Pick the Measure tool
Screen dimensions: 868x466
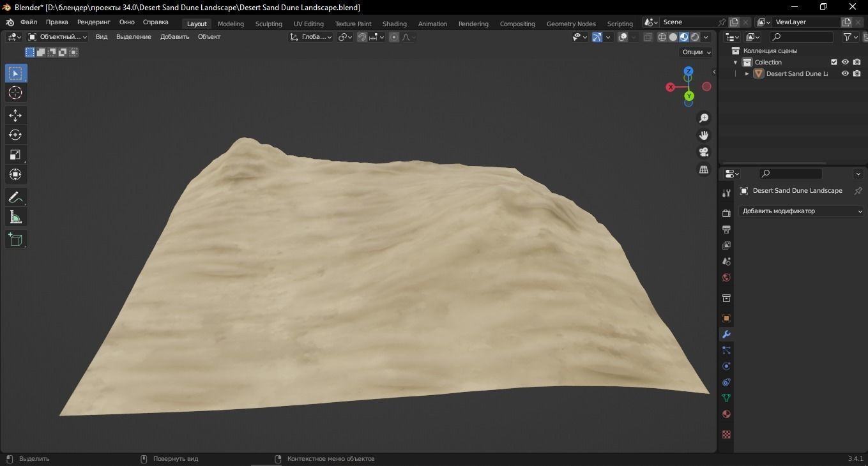[x=15, y=217]
